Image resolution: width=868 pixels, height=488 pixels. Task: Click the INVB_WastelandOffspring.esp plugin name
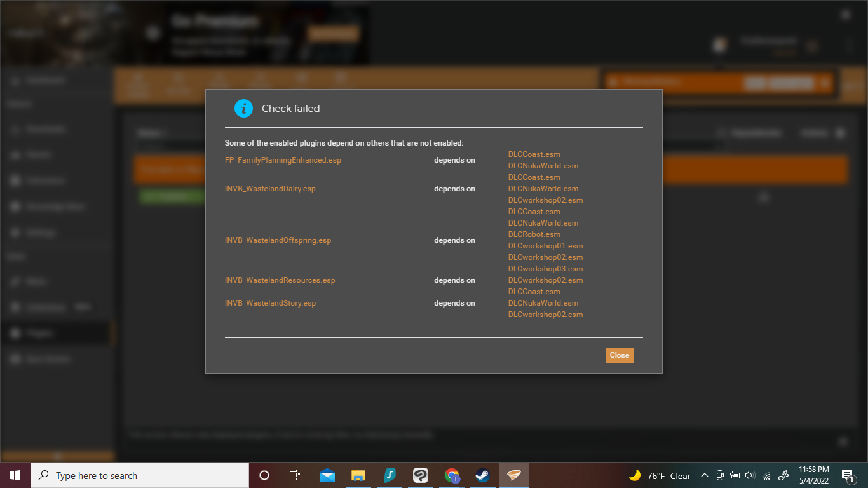pyautogui.click(x=278, y=240)
